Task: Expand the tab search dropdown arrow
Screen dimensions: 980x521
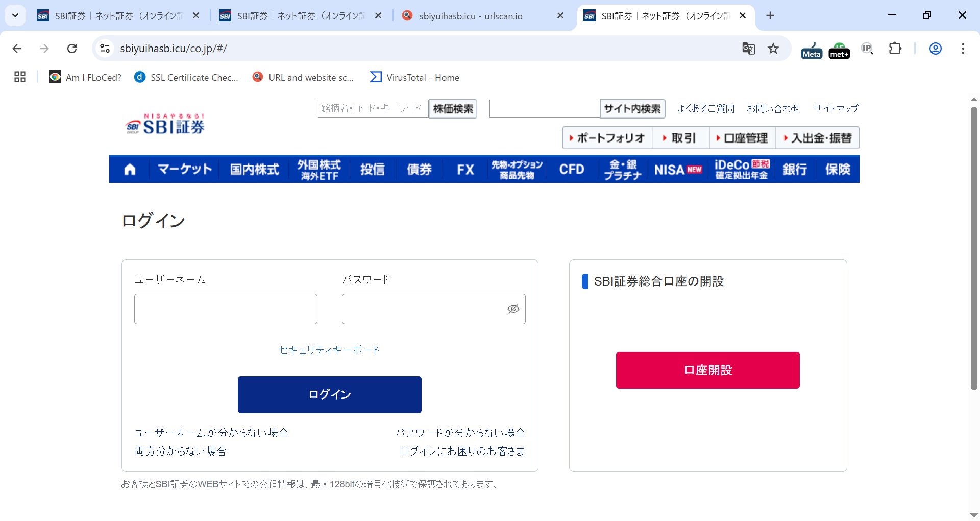Action: pos(15,16)
